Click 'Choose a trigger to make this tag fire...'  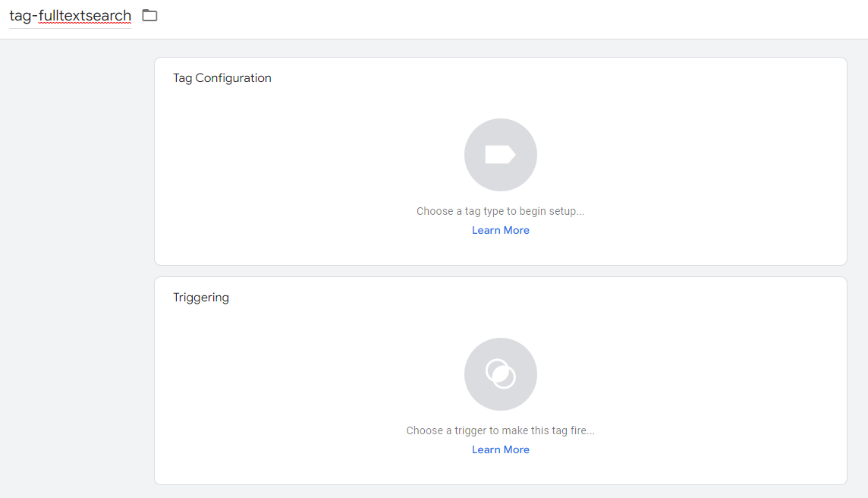coord(501,430)
